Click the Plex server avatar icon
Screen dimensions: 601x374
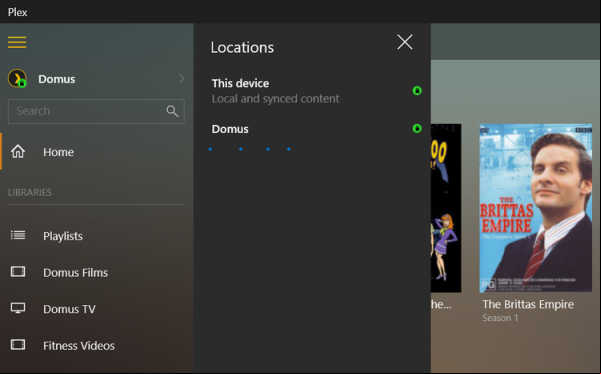(17, 79)
